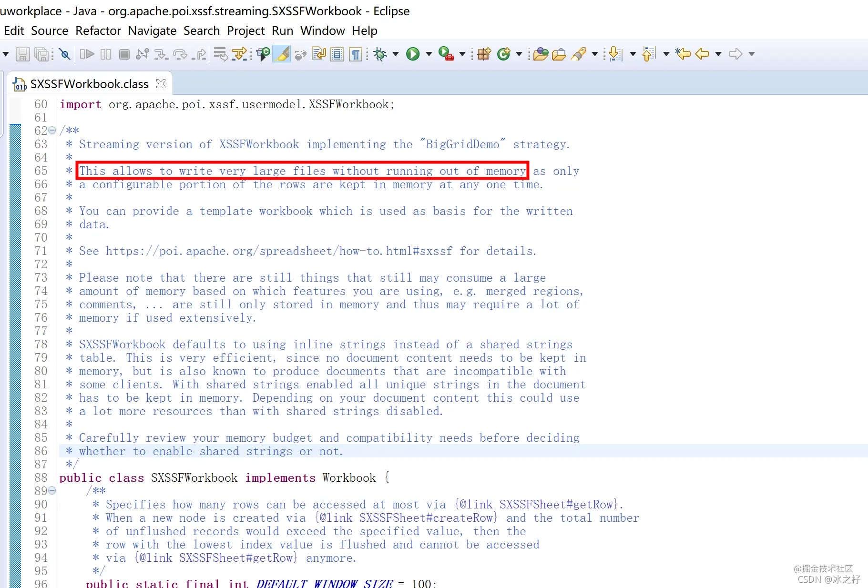868x588 pixels.
Task: Click the Save icon in the toolbar
Action: 22,54
